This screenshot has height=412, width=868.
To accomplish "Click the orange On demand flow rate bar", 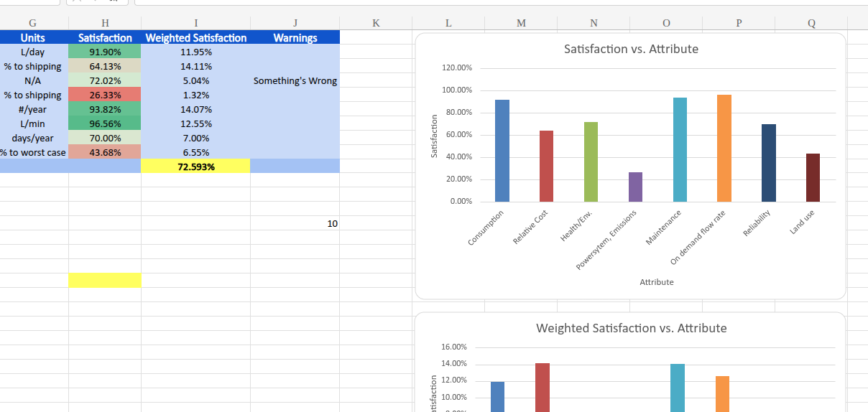I will 724,149.
